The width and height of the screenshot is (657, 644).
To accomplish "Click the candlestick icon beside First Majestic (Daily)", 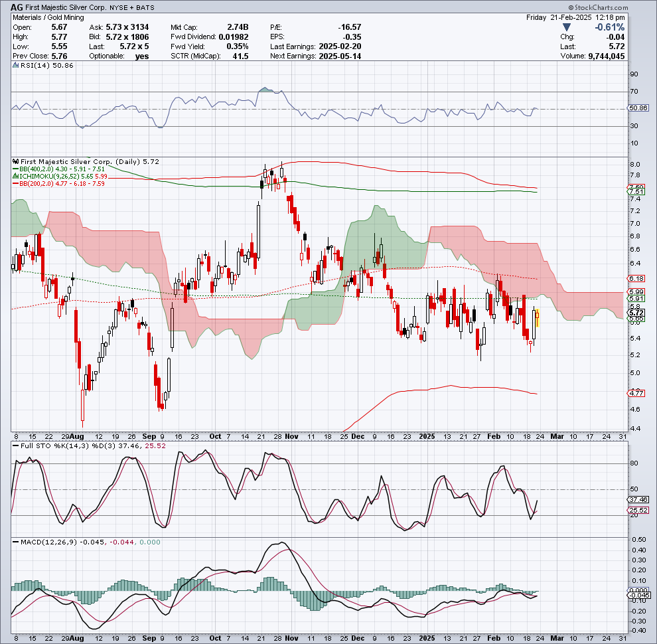I will pyautogui.click(x=16, y=161).
